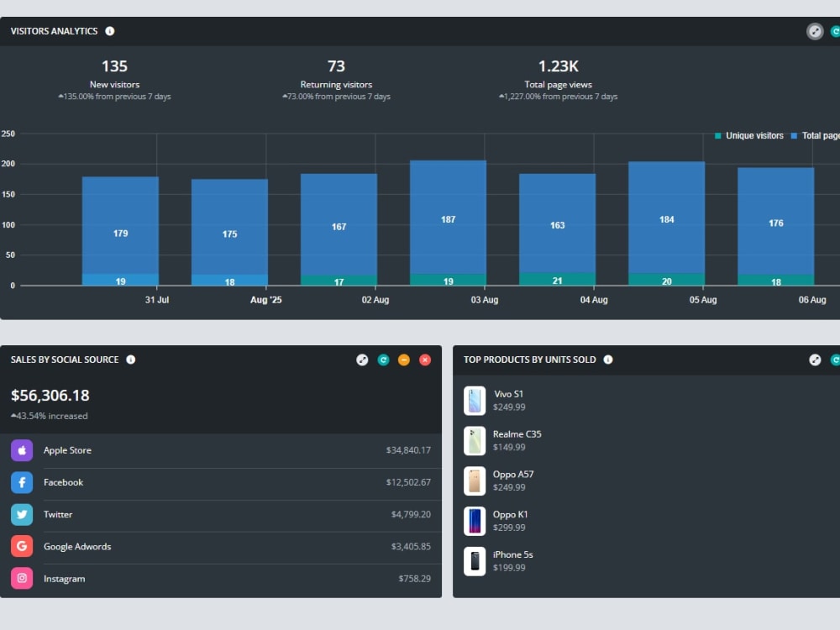Select the 02 Aug page views bar 167
The height and width of the screenshot is (630, 840).
[x=339, y=224]
